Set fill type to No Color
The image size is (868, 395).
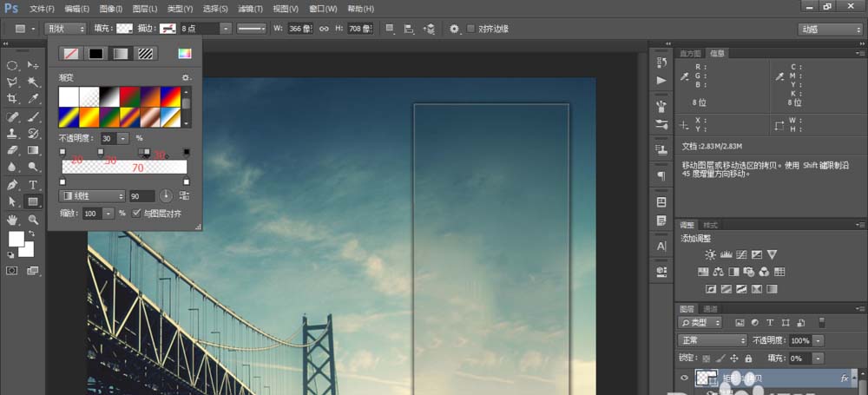click(x=71, y=54)
